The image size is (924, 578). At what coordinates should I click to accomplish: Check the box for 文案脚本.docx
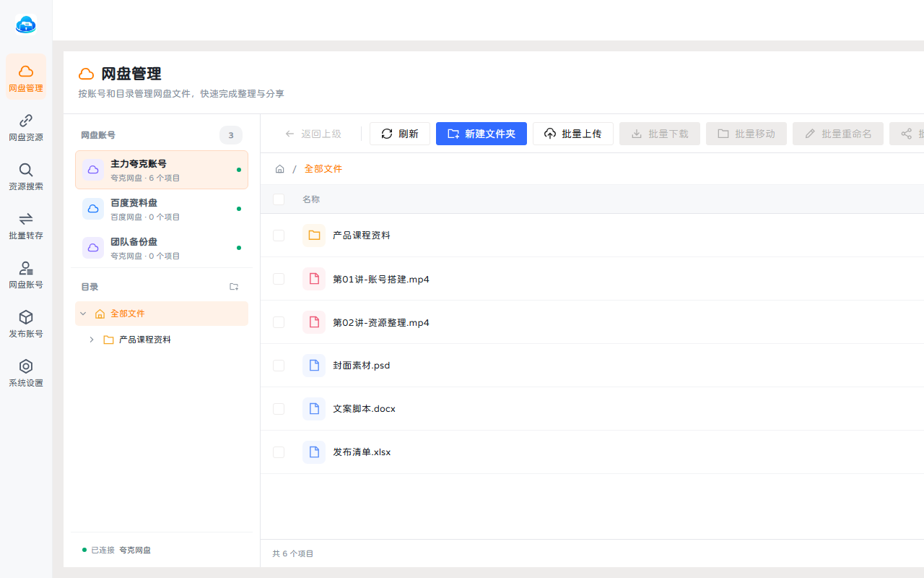click(x=279, y=409)
